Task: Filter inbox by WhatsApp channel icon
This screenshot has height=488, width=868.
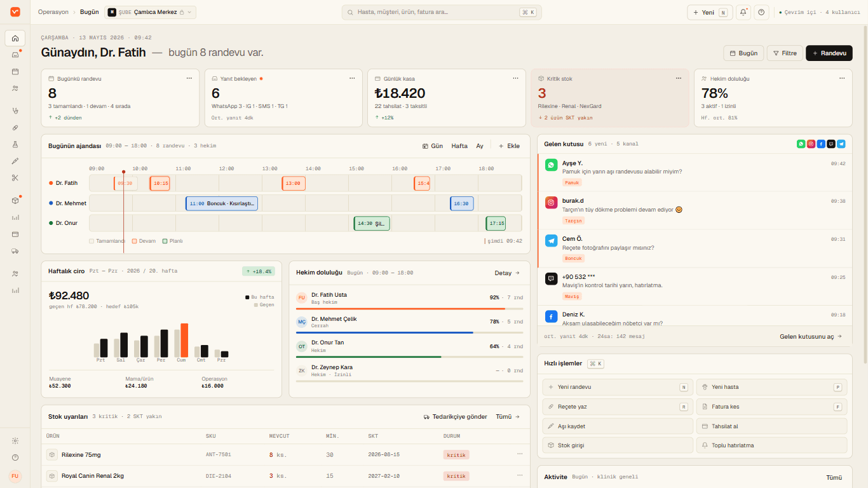Action: 801,144
